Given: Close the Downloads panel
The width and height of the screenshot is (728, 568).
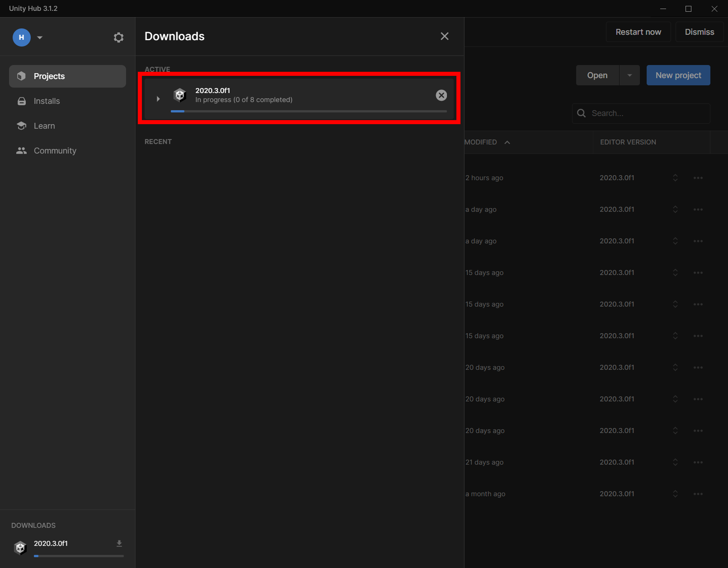Looking at the screenshot, I should click(445, 36).
